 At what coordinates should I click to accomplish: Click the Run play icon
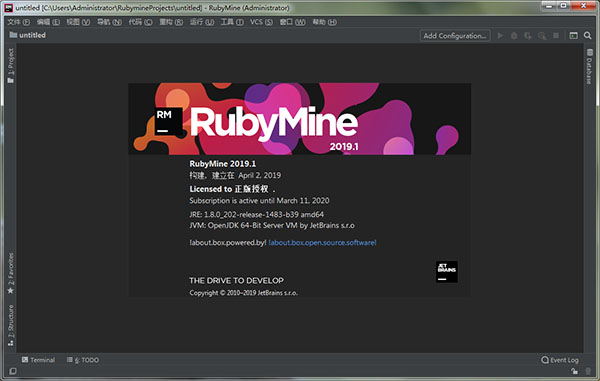pos(500,36)
